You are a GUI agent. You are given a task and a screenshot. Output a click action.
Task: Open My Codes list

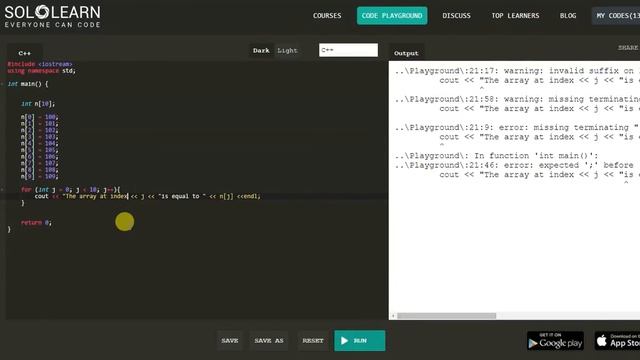[616, 16]
